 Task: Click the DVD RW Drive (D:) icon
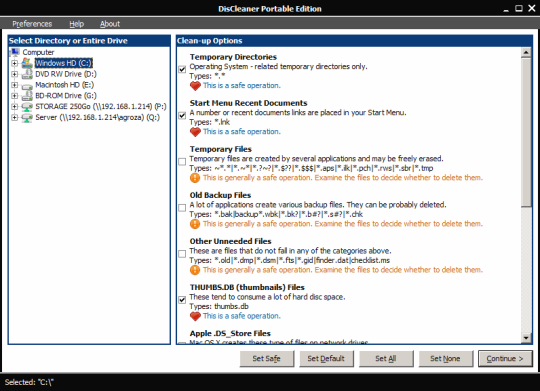coord(27,74)
